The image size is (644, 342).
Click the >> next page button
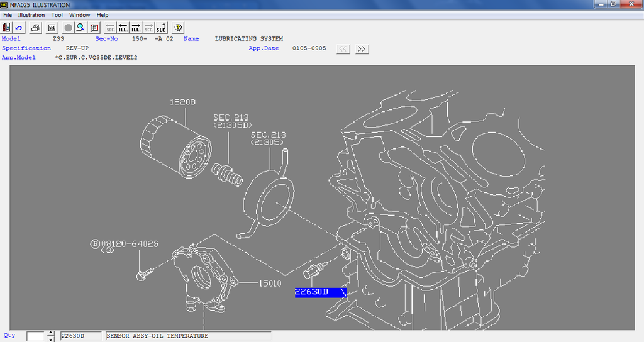(x=362, y=49)
